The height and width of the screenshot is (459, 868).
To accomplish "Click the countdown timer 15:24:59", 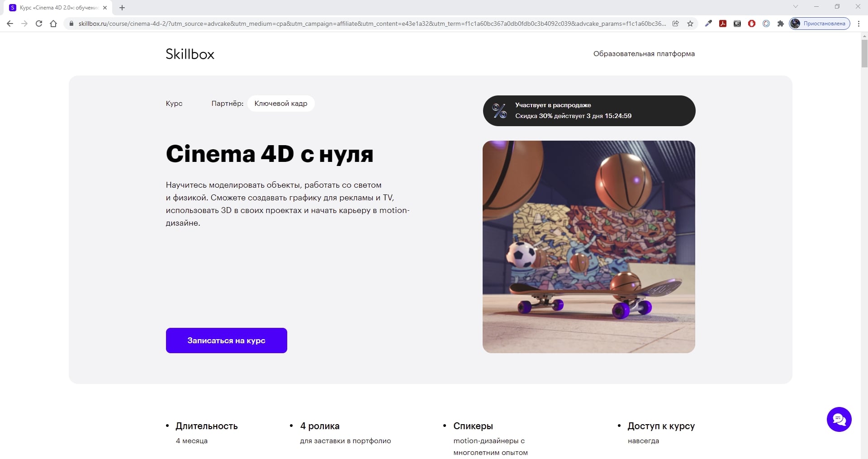I will tap(618, 116).
